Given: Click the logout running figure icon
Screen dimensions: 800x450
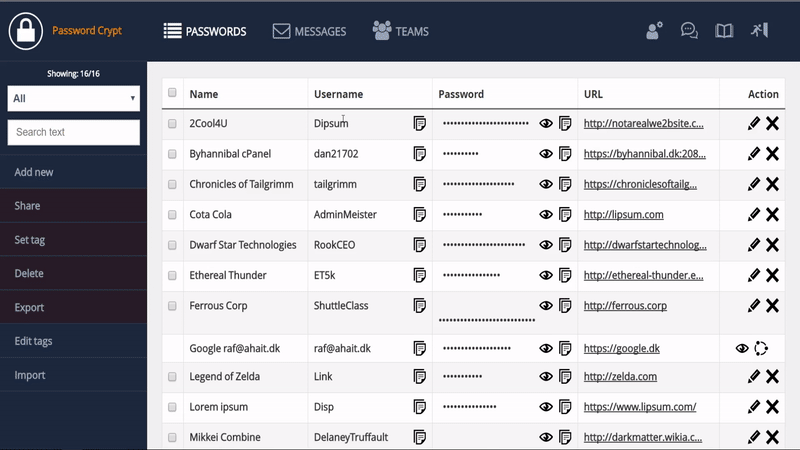Looking at the screenshot, I should (759, 30).
